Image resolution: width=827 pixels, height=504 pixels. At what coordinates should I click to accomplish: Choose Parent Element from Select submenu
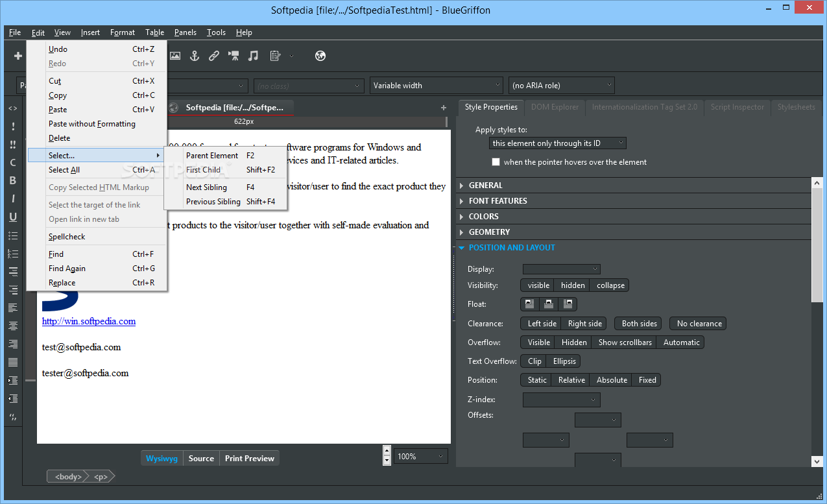click(x=225, y=156)
